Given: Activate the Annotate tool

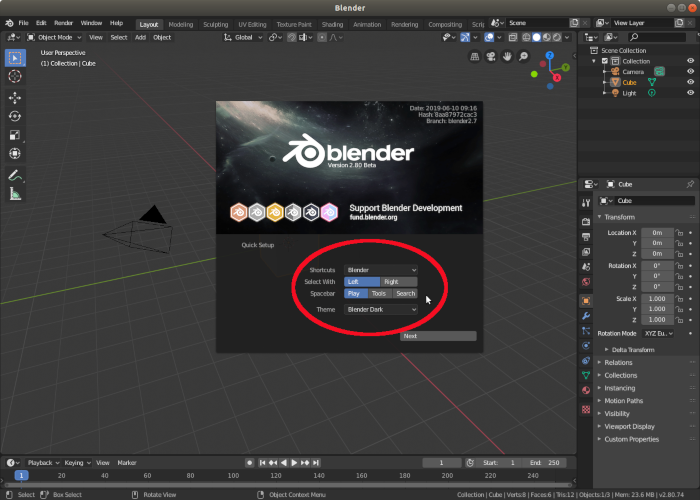Looking at the screenshot, I should pos(15,175).
